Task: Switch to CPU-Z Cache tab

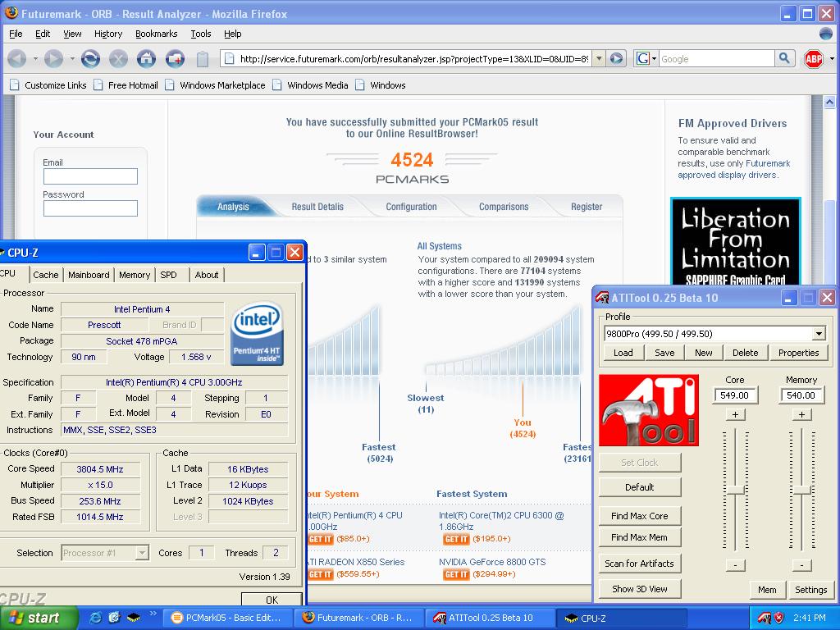Action: point(46,275)
